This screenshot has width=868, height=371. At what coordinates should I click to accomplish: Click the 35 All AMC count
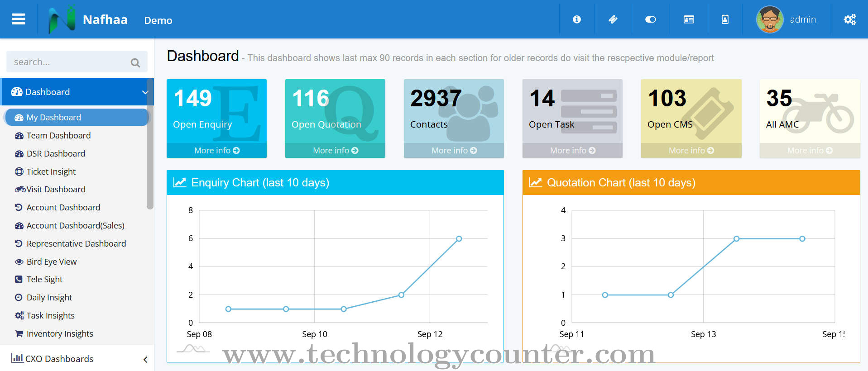[x=779, y=98]
